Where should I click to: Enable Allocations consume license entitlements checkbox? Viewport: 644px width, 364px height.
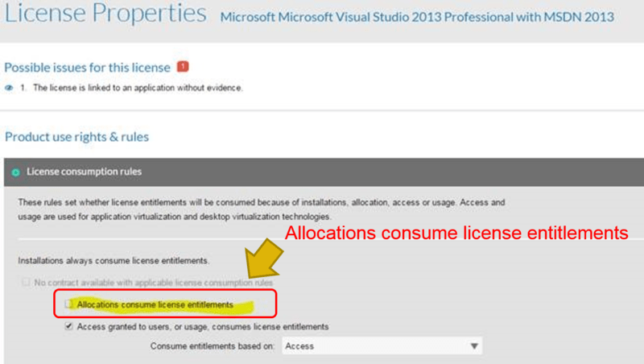tap(69, 304)
